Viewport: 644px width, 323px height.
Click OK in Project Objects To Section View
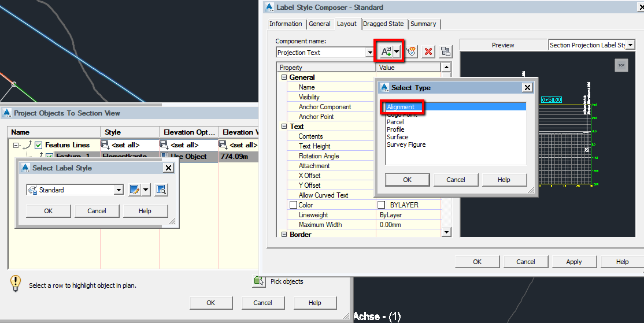(210, 303)
